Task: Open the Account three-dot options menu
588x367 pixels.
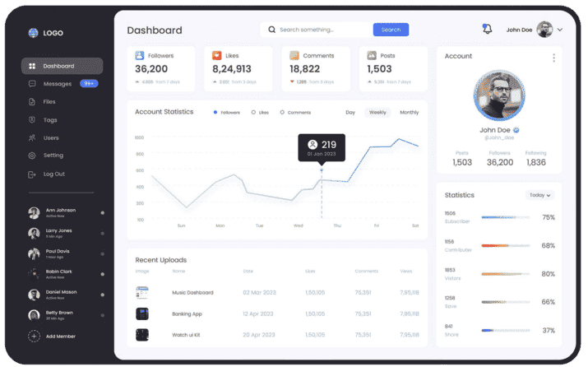Action: click(x=553, y=58)
